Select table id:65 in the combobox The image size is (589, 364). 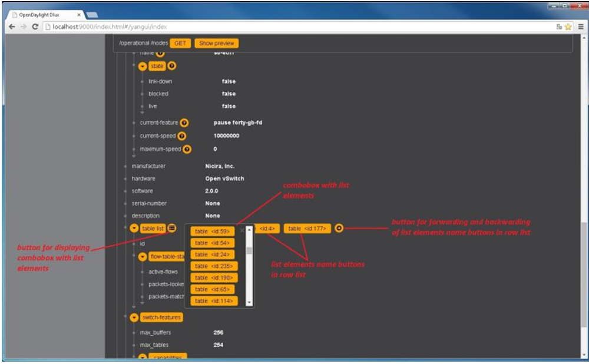click(212, 290)
